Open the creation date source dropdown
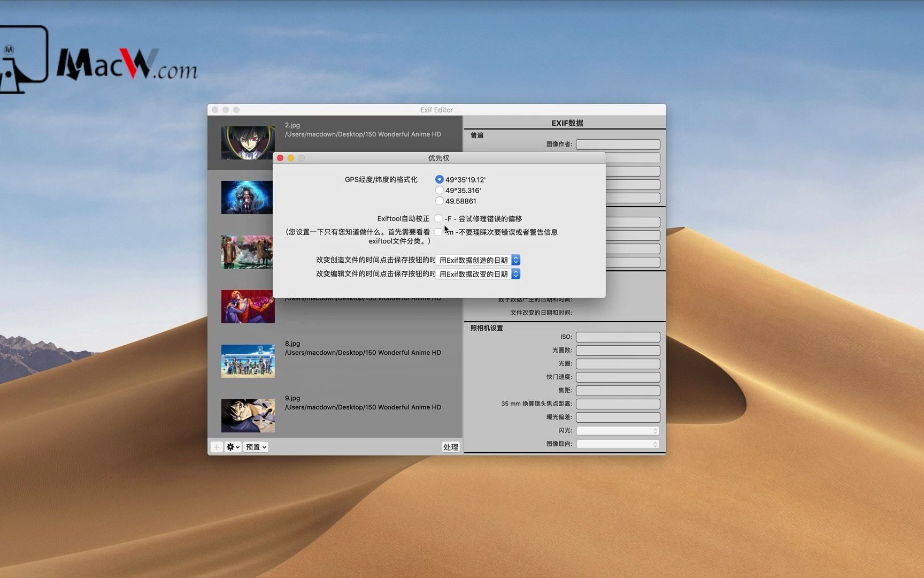924x578 pixels. (x=478, y=260)
